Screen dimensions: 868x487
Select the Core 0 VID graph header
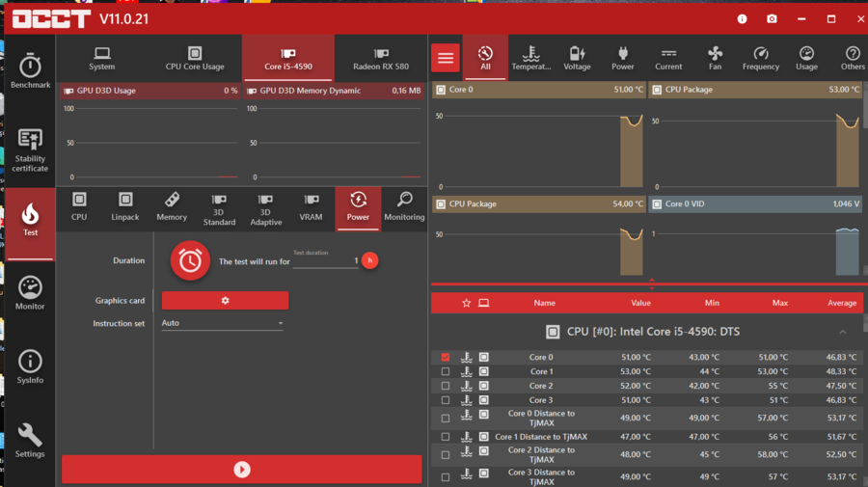point(755,204)
